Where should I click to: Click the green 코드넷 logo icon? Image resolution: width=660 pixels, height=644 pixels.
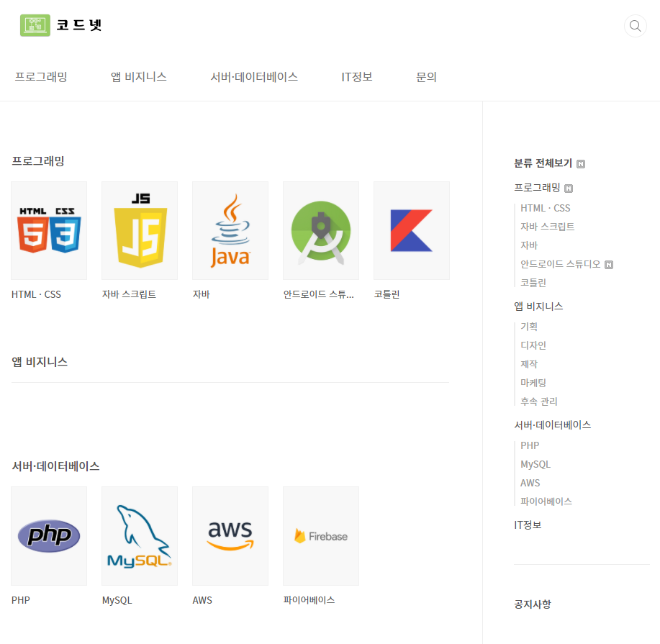tap(35, 25)
